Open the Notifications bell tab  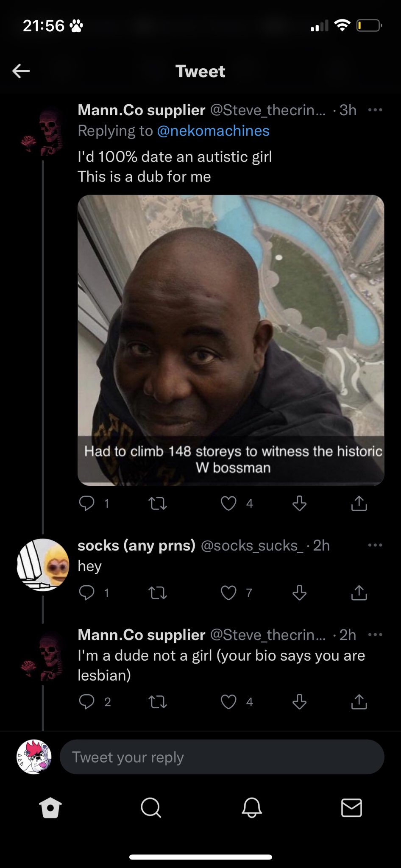(251, 807)
